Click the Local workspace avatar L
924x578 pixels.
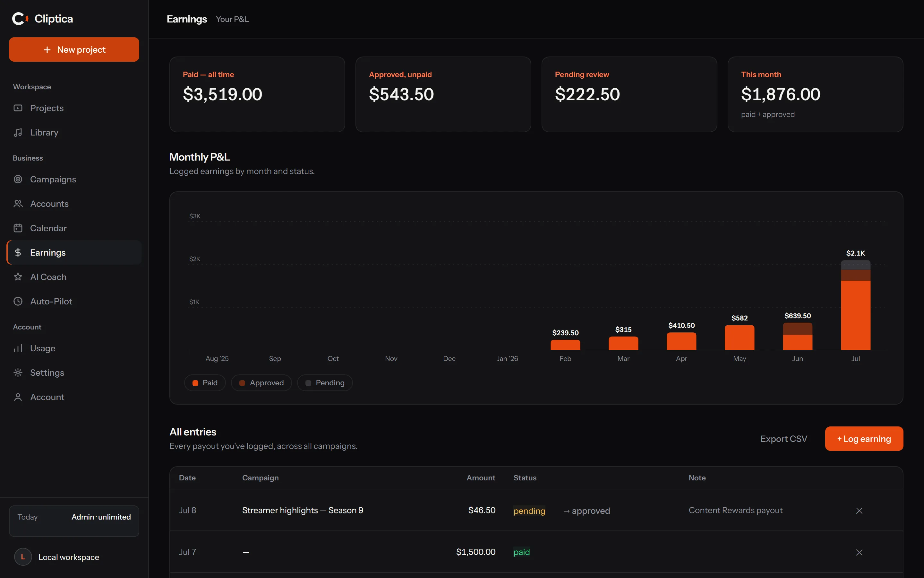[23, 557]
